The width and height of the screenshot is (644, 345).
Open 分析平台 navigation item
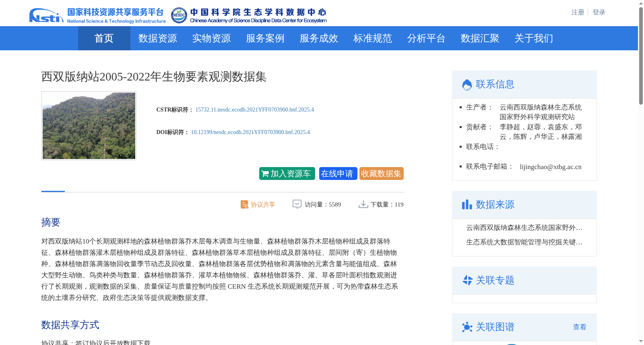(x=426, y=38)
